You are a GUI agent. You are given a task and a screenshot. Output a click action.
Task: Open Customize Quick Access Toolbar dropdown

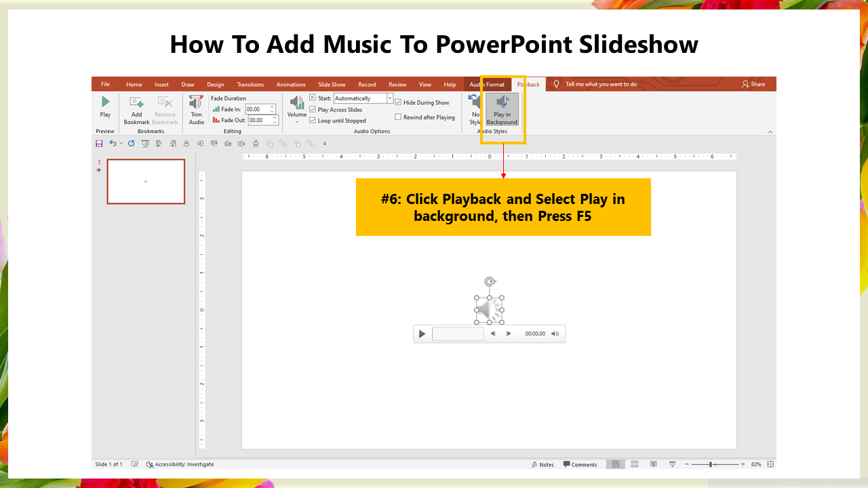coord(325,144)
